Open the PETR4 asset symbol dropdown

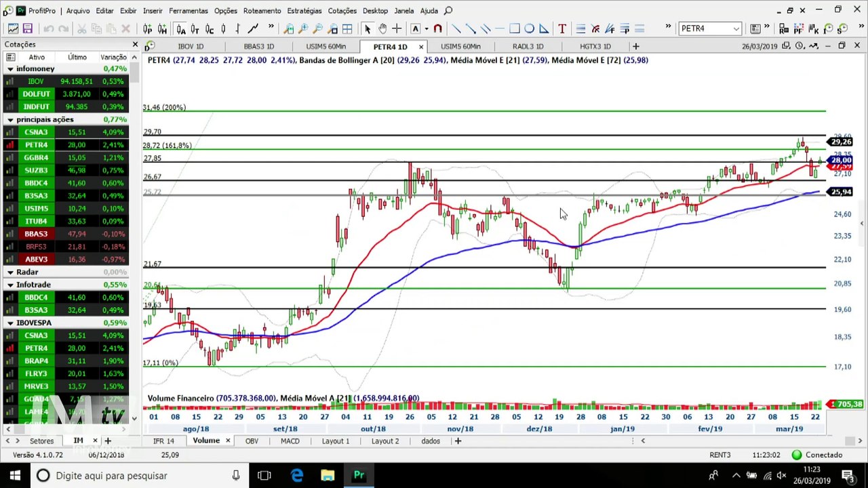[736, 28]
